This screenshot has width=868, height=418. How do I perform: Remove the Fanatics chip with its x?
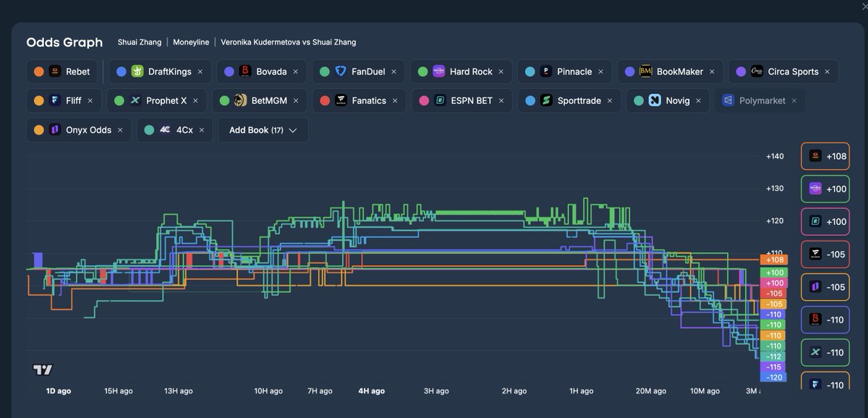(394, 101)
